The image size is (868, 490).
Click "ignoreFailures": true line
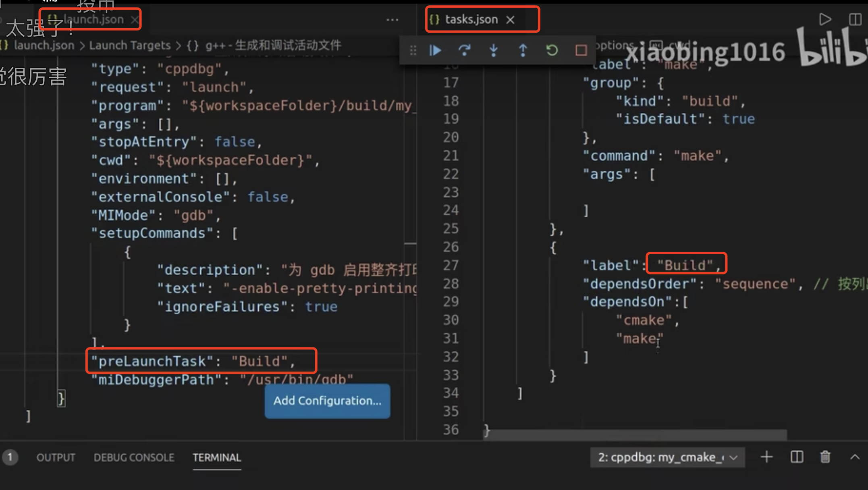[247, 307]
